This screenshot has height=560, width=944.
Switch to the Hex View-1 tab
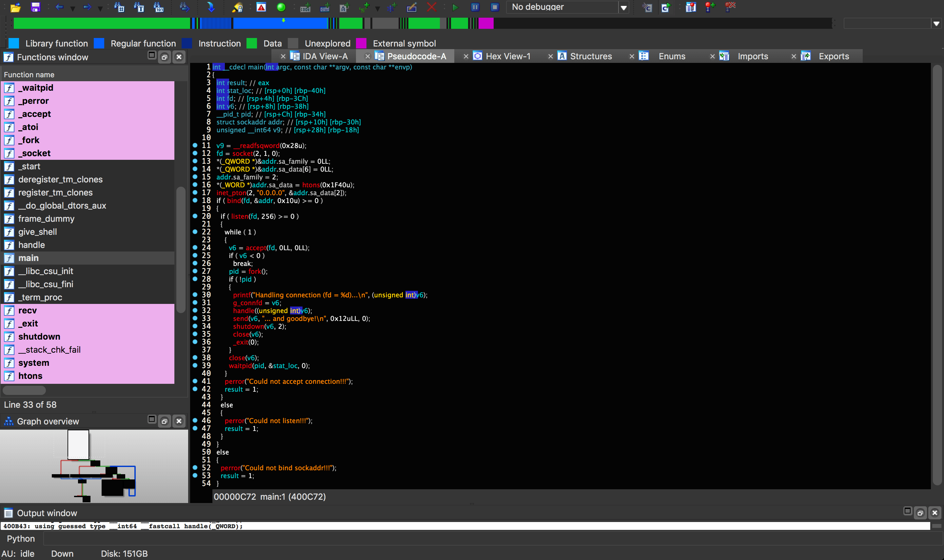point(507,56)
